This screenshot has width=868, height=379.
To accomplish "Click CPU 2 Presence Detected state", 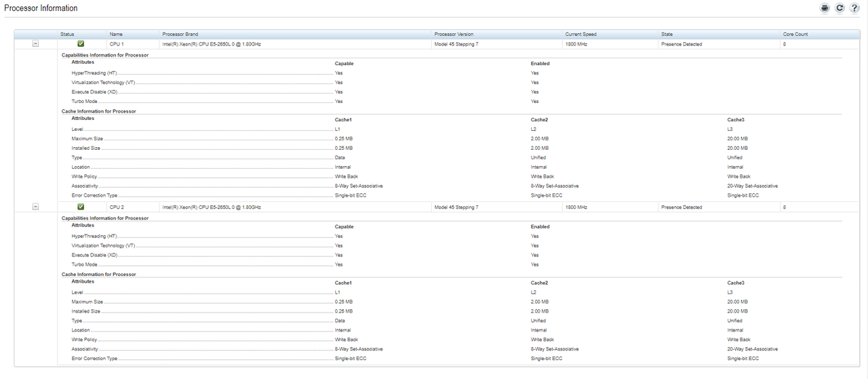I will click(x=682, y=207).
